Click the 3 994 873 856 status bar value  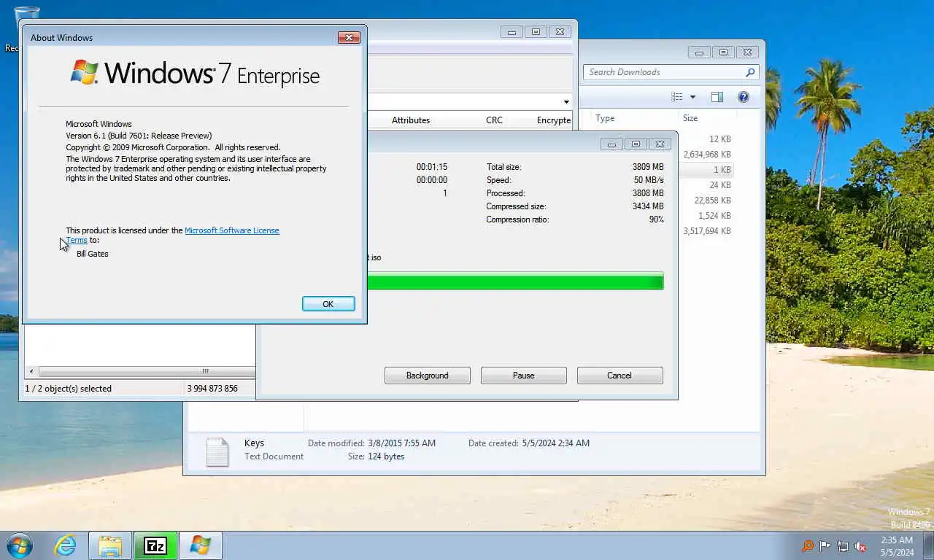212,389
